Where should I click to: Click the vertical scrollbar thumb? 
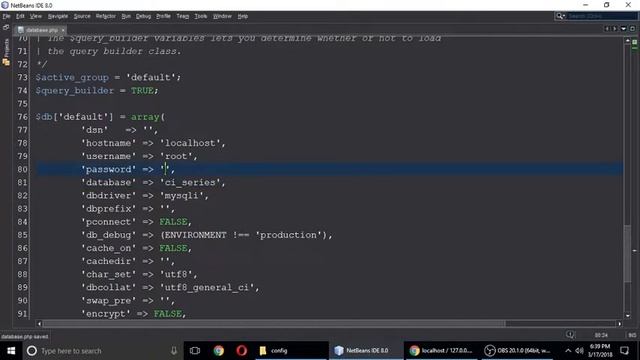tap(628, 253)
